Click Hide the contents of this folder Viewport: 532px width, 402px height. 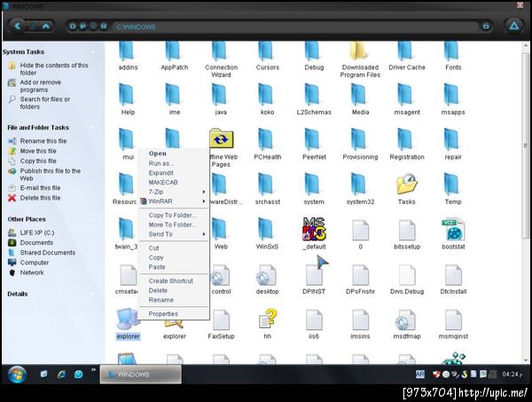[54, 69]
